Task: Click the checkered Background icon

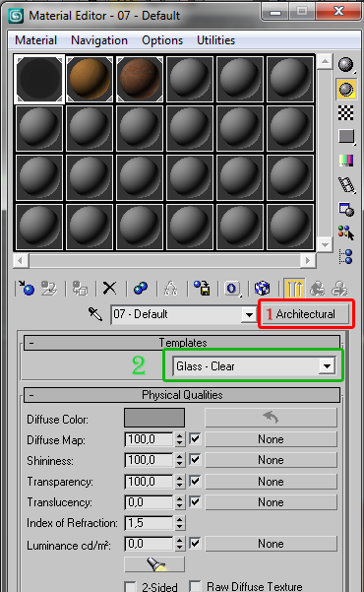Action: coord(346,112)
